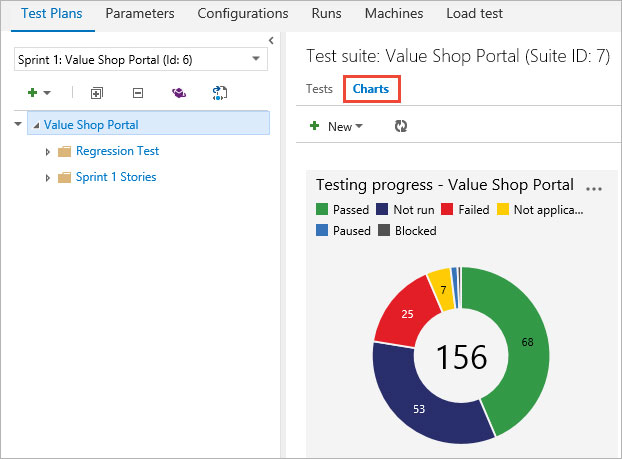Select Sprint 1 Stories suite
This screenshot has height=459, width=622.
[x=116, y=177]
